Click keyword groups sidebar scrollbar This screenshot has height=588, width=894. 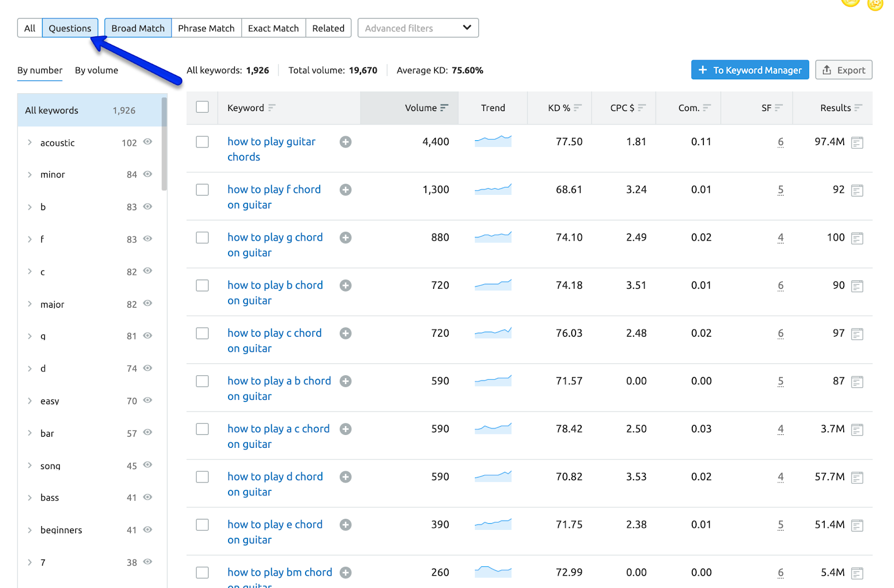164,144
